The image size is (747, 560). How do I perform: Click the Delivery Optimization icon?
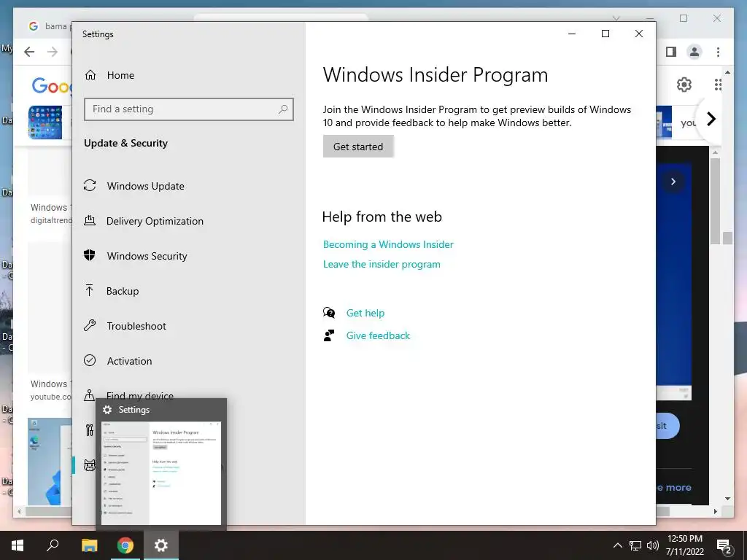click(90, 220)
